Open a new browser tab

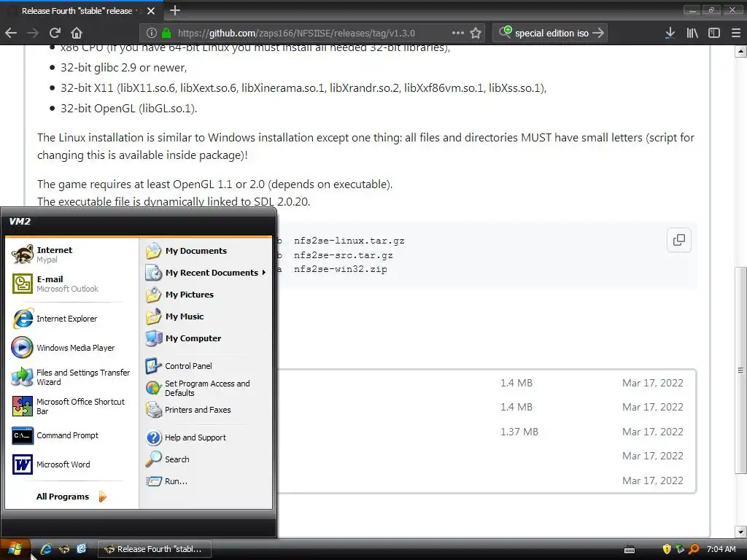175,10
